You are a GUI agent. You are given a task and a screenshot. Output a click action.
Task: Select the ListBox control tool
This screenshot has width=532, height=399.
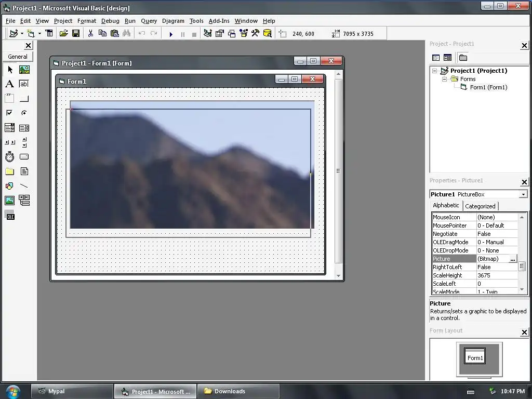tap(24, 128)
